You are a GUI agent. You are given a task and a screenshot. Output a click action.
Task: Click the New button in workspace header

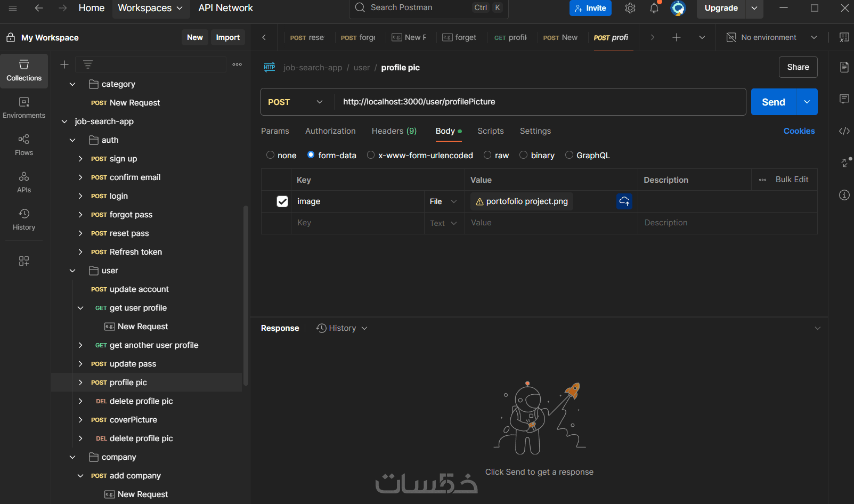(x=195, y=37)
